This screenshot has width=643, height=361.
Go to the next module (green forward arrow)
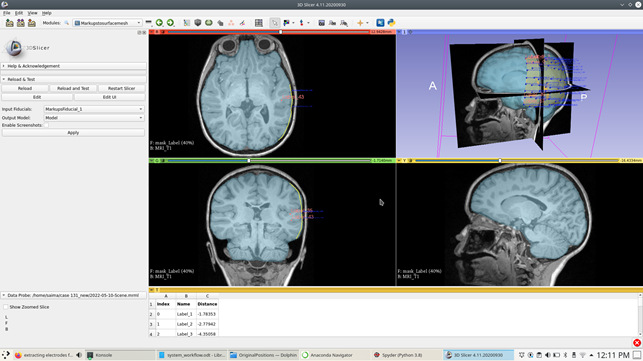(170, 23)
